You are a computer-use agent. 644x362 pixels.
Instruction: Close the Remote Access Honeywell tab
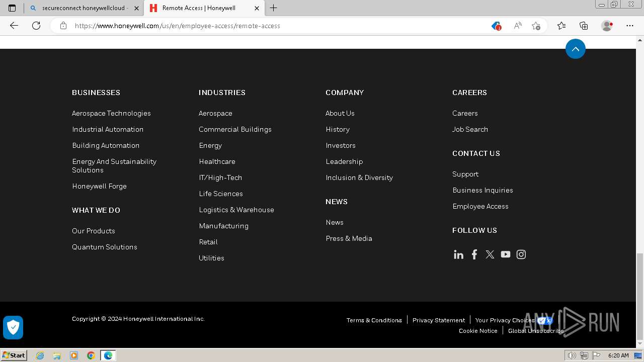pyautogui.click(x=257, y=8)
